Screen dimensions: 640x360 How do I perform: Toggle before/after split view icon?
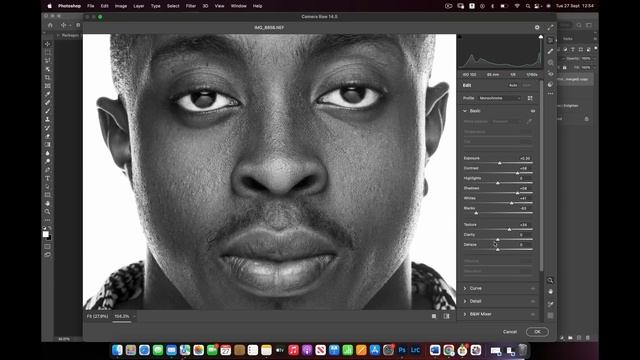(x=447, y=316)
